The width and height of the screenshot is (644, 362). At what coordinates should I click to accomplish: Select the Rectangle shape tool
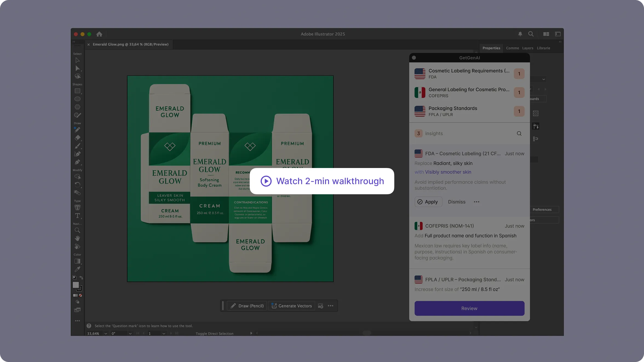[x=77, y=91]
